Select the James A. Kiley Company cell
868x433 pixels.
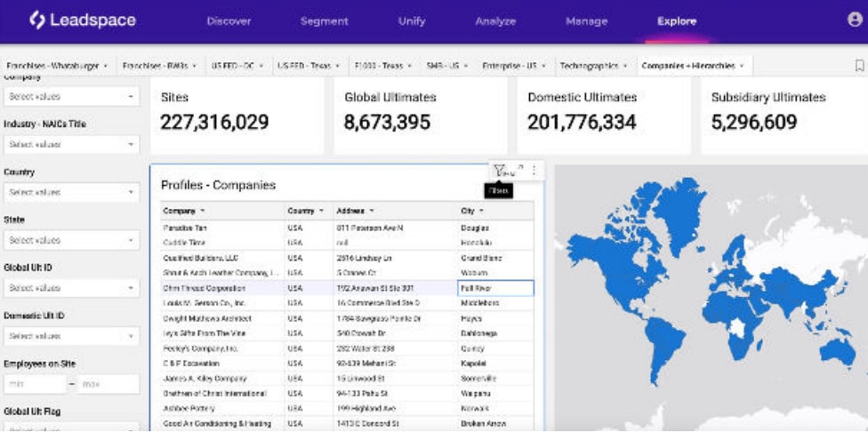[223, 379]
